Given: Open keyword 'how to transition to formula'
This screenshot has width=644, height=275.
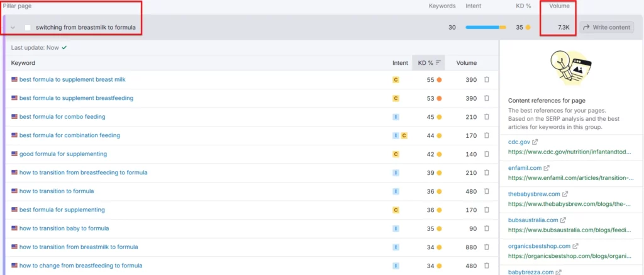Looking at the screenshot, I should (x=57, y=191).
